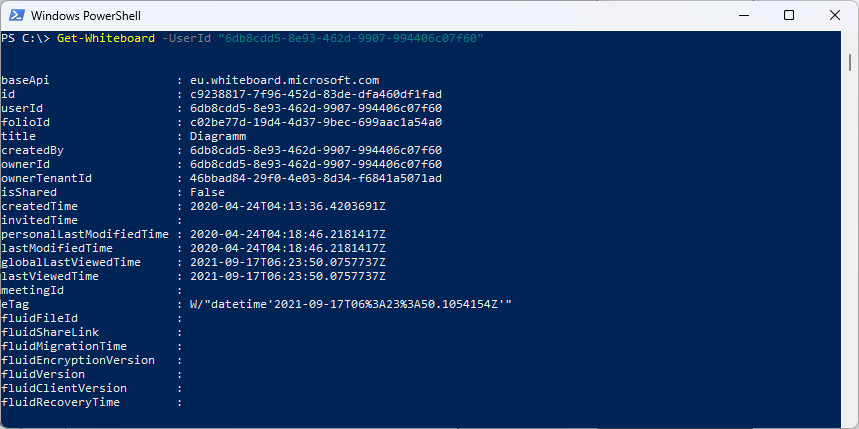The width and height of the screenshot is (859, 429).
Task: Click the -UserId parameter in the command
Action: (x=186, y=39)
